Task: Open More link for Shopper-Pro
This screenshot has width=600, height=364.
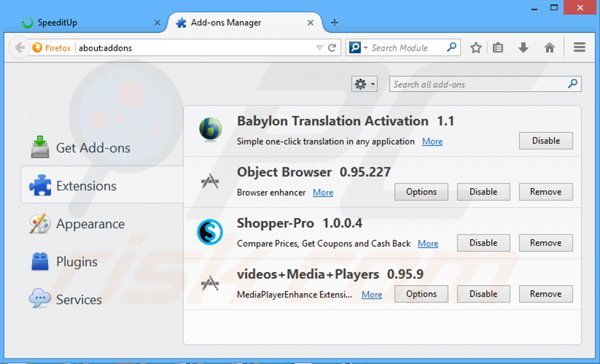Action: coord(428,243)
